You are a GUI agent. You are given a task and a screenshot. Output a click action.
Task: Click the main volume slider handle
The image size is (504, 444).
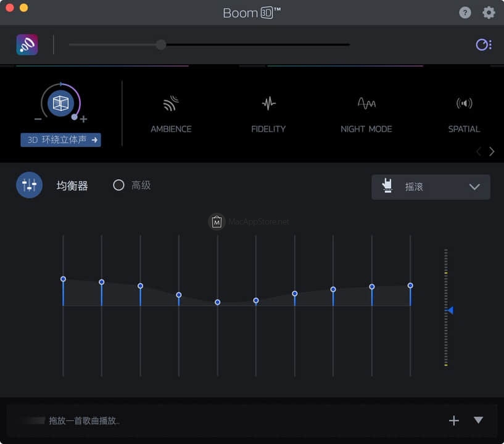click(161, 44)
